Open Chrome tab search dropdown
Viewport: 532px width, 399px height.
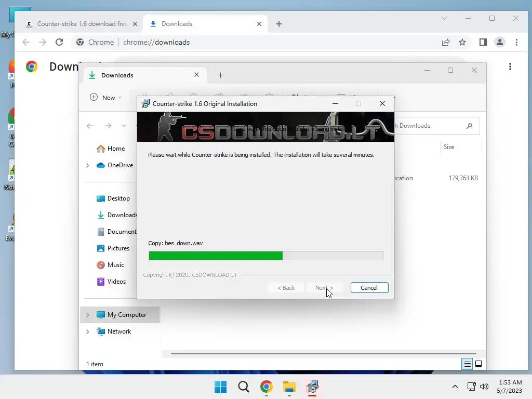(x=444, y=18)
